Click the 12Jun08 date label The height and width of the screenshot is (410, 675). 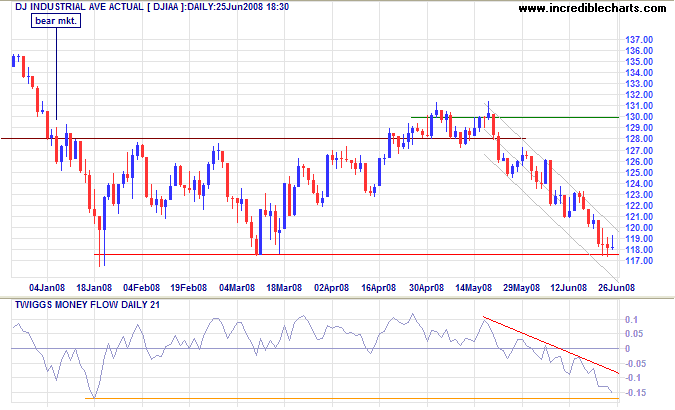569,288
